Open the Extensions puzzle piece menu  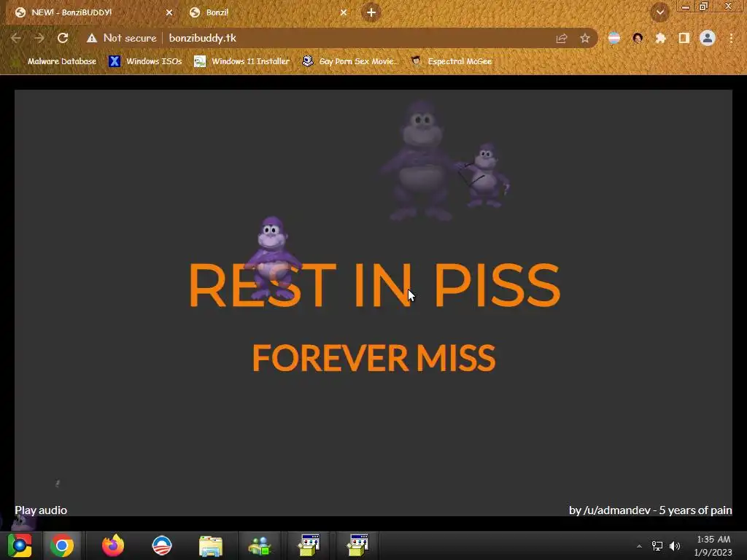pos(660,38)
